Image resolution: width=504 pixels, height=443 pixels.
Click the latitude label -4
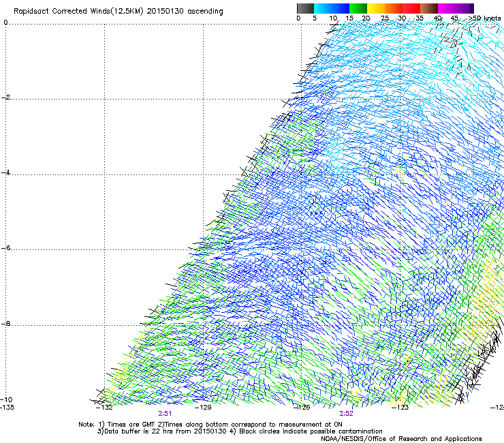point(5,172)
